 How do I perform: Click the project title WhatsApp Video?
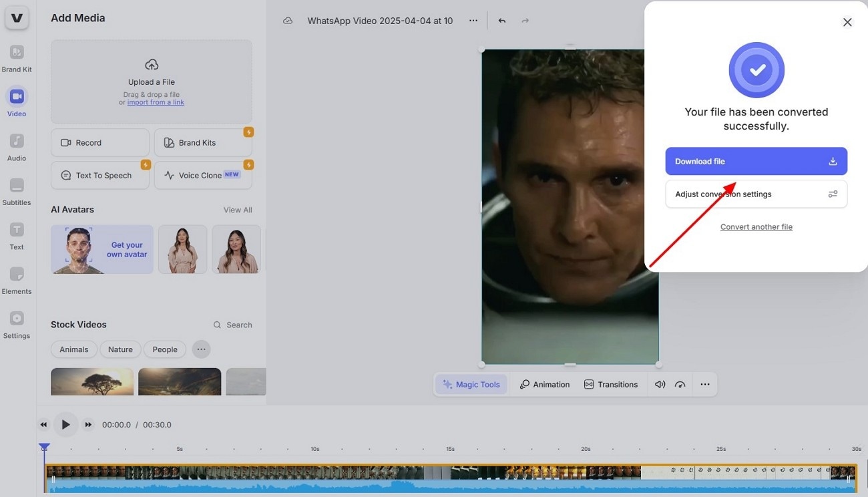380,21
